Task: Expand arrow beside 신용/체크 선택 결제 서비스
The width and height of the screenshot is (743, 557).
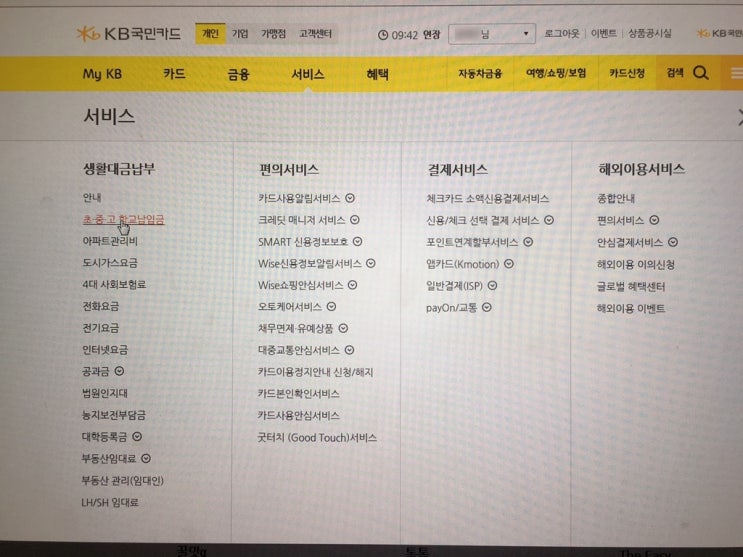Action: coord(549,220)
